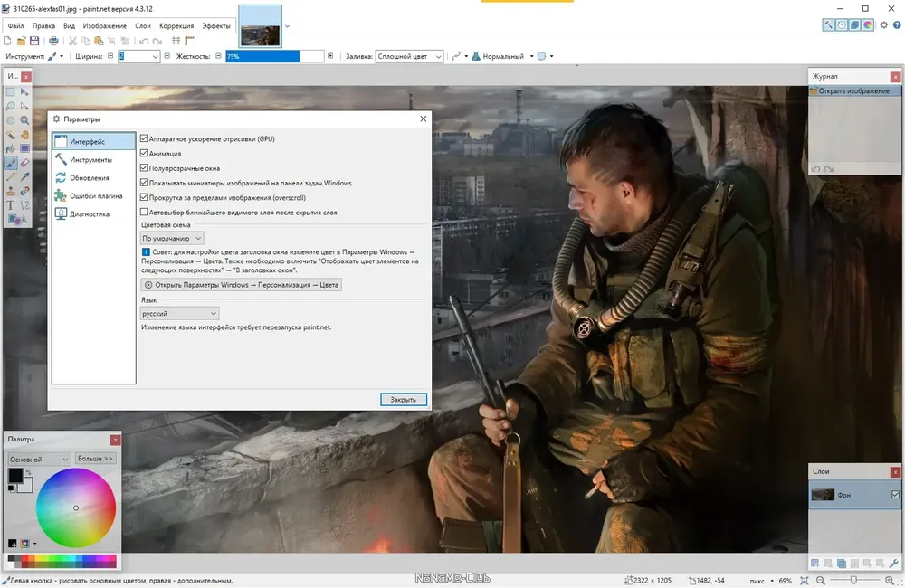Screen dimensions: 905x588
Task: Expand the русский language dropdown
Action: (179, 313)
